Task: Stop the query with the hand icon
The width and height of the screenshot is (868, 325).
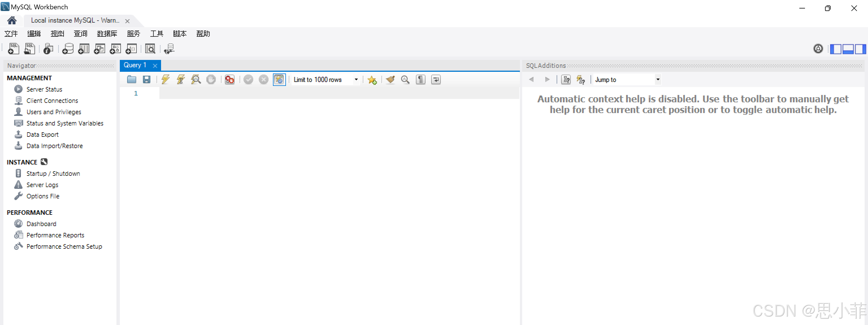Action: pyautogui.click(x=211, y=80)
